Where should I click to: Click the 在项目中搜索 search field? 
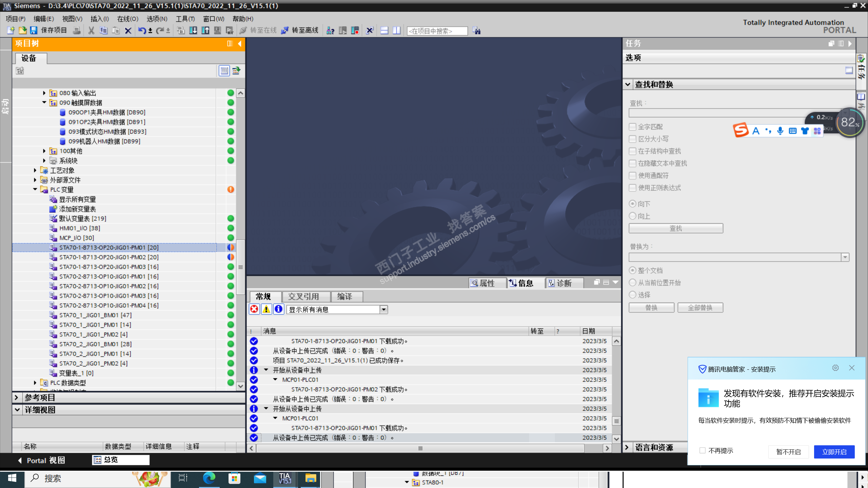pyautogui.click(x=437, y=31)
